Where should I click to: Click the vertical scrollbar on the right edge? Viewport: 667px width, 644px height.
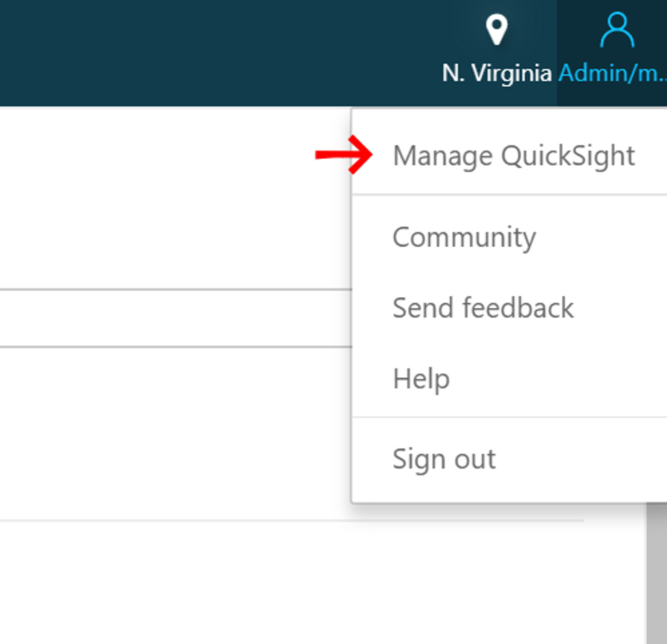tap(656, 574)
